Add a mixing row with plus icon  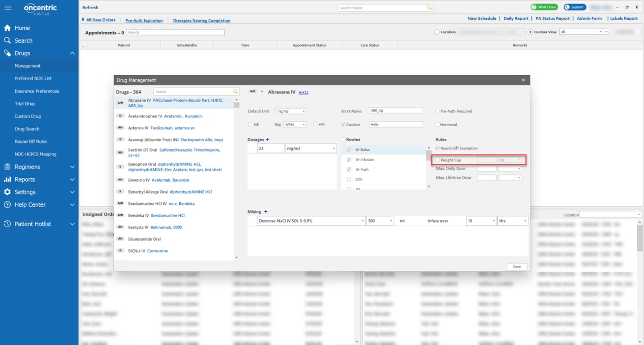[266, 212]
